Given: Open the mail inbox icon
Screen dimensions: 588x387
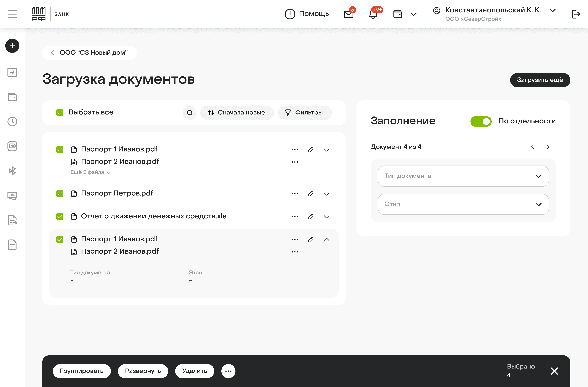Looking at the screenshot, I should (348, 14).
